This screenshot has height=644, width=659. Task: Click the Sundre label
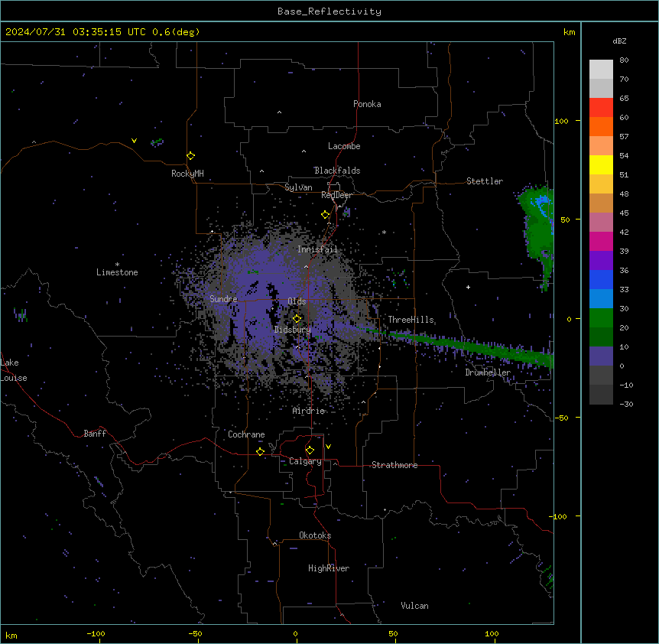click(x=223, y=299)
